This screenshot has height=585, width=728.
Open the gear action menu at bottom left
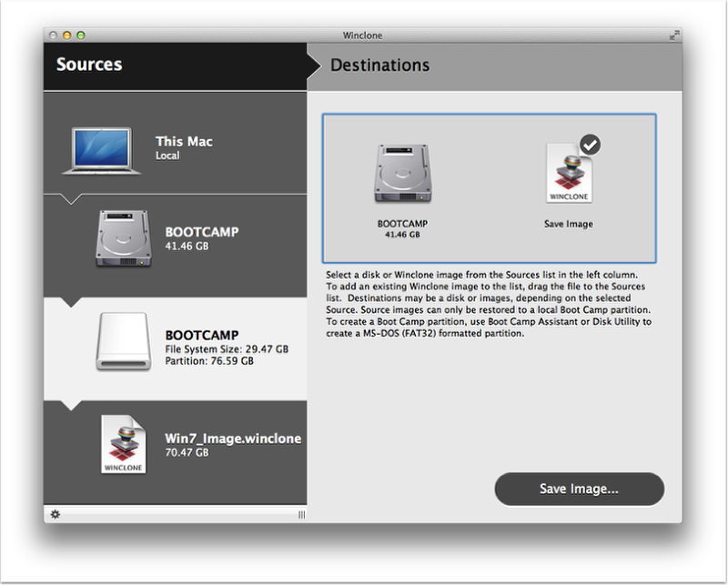coord(56,514)
